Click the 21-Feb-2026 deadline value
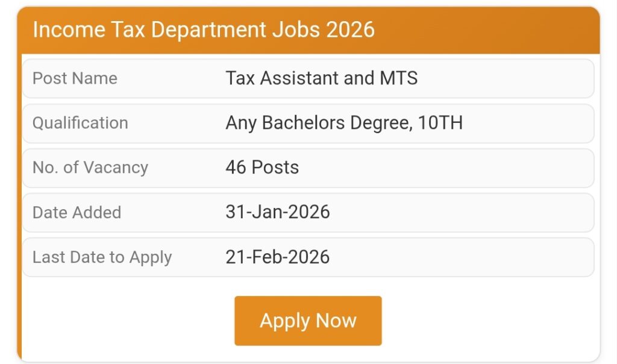This screenshot has height=364, width=617. [278, 257]
